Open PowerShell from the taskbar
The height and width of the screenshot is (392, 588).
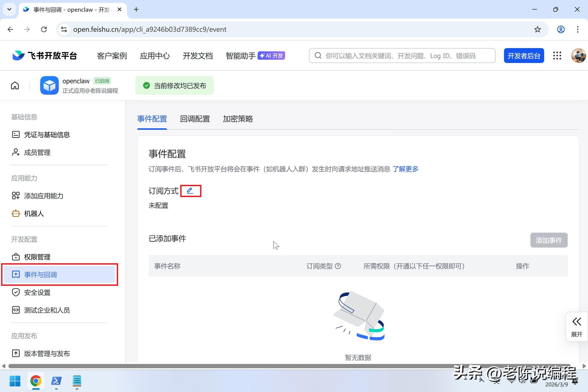(x=56, y=381)
